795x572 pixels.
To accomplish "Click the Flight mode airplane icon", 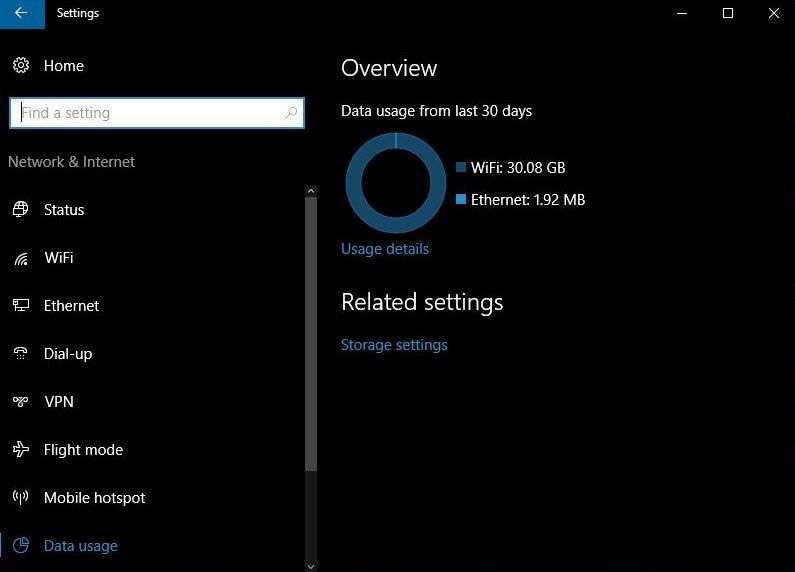I will pyautogui.click(x=21, y=450).
